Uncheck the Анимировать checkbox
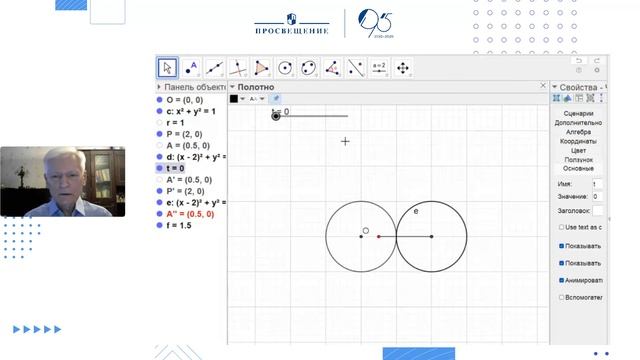Screen dimensions: 640x360 pos(561,280)
